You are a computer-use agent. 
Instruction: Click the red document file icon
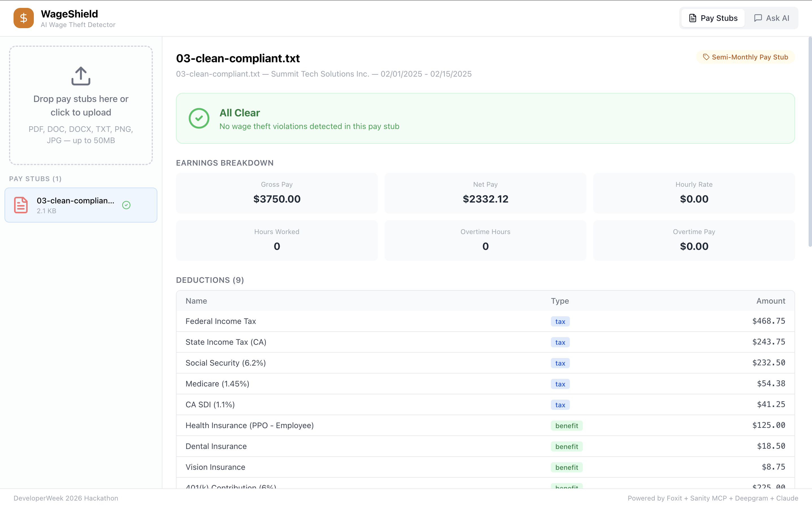21,205
